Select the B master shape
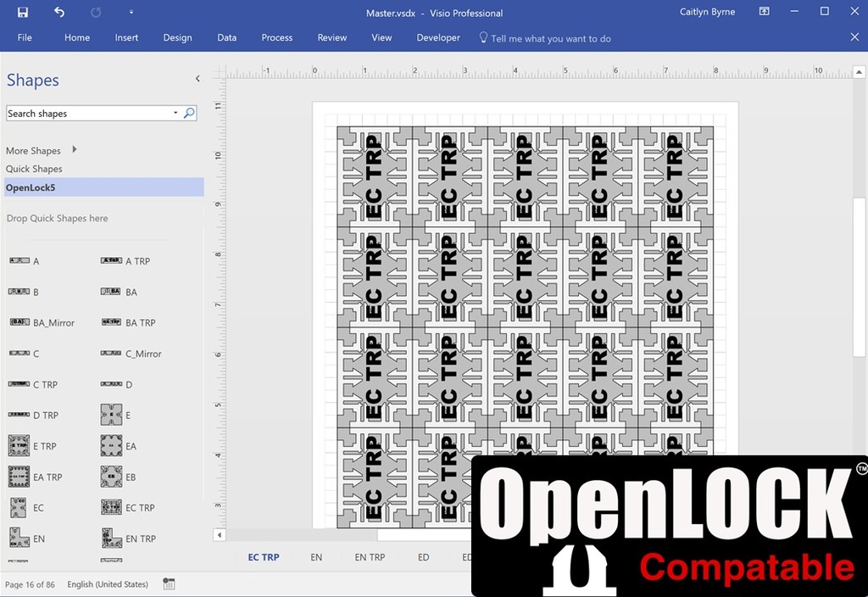 point(23,292)
